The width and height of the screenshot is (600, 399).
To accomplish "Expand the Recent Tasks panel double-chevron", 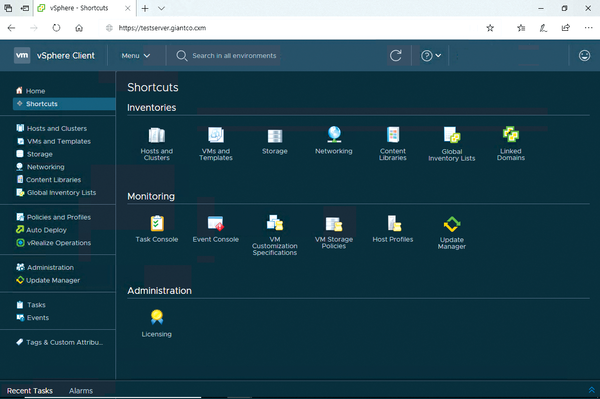I will (x=592, y=390).
